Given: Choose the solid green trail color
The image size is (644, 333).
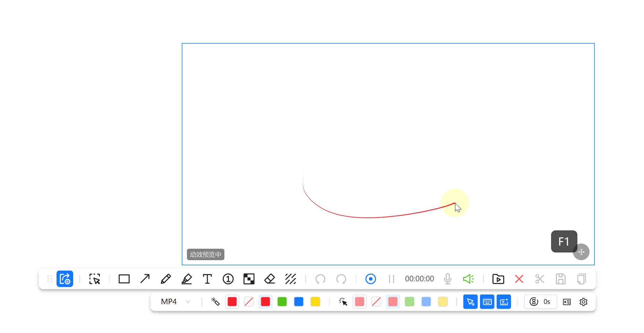Looking at the screenshot, I should [x=282, y=302].
